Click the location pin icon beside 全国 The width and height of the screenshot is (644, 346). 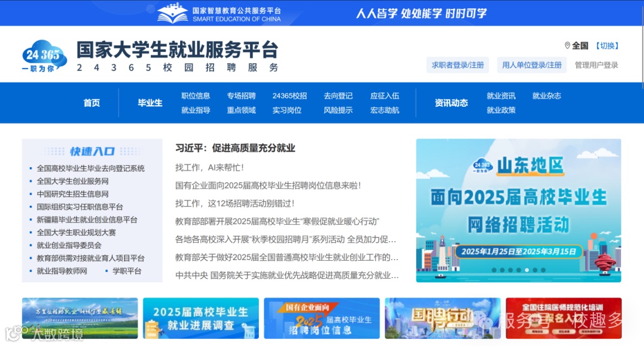(567, 45)
